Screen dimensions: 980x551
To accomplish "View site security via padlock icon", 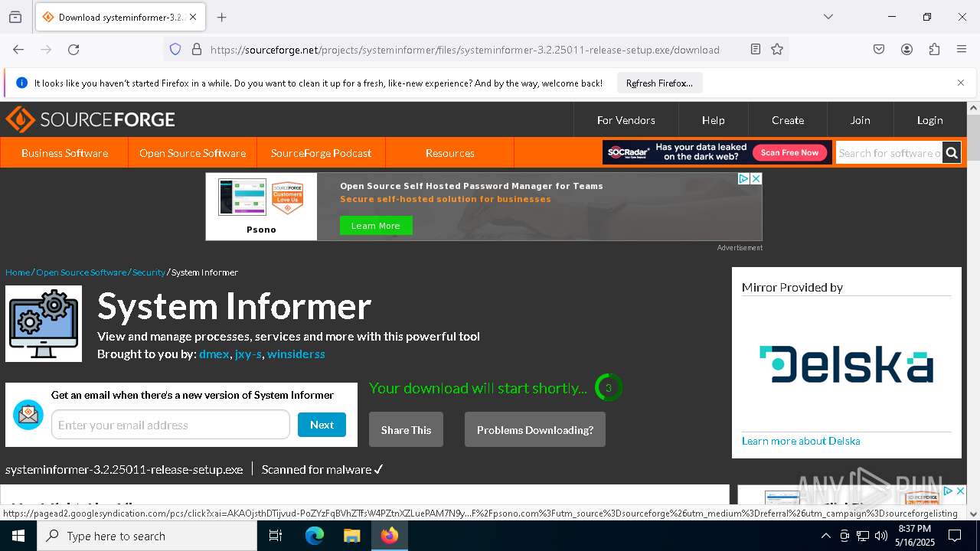I will click(197, 49).
